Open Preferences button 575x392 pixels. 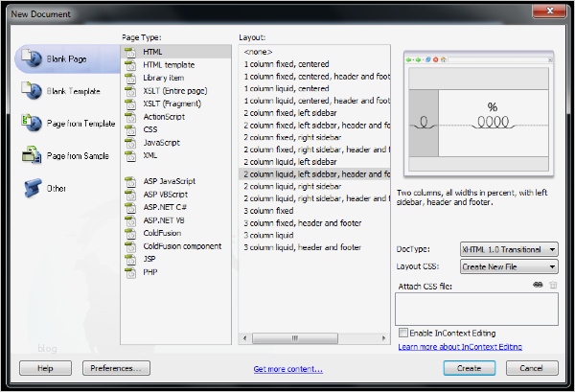click(x=116, y=368)
